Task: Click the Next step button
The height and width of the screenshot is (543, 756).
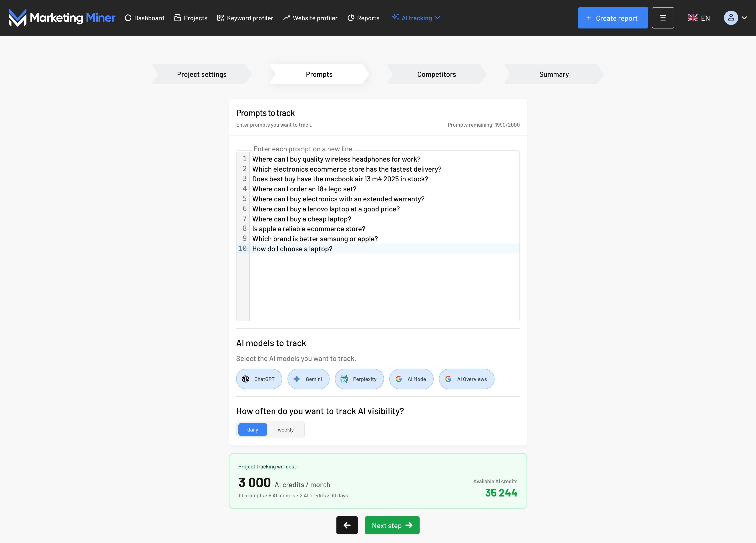Action: 392,525
